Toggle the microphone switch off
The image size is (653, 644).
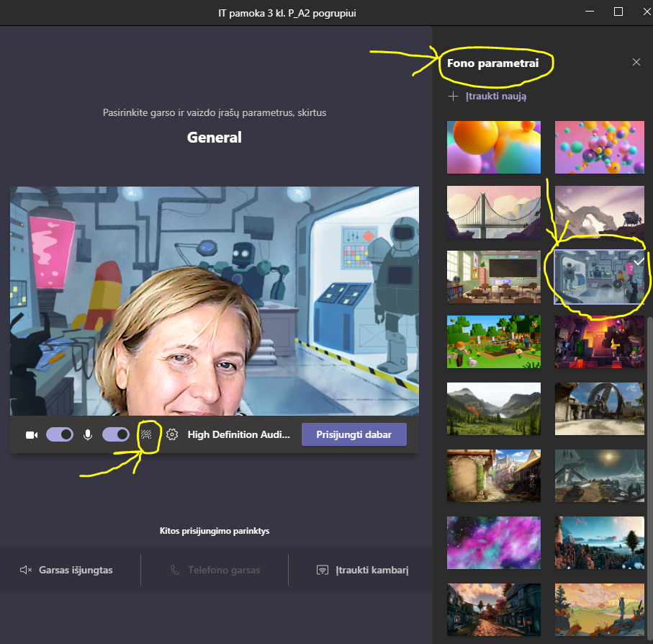point(116,434)
